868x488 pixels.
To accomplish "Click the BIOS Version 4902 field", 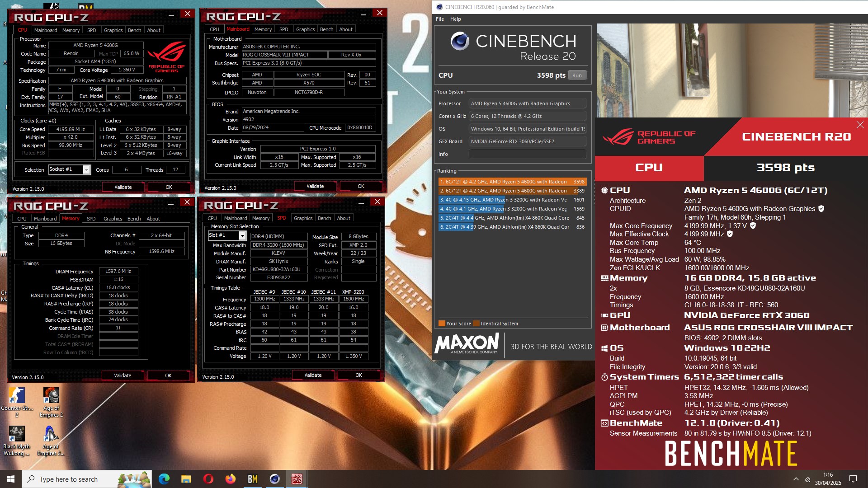I will [309, 120].
